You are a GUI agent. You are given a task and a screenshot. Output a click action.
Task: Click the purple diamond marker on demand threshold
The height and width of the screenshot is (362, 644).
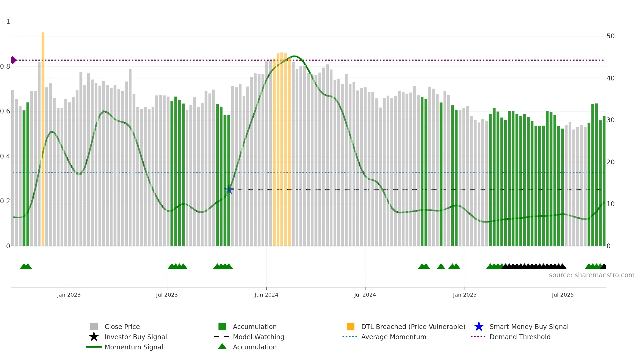(13, 60)
